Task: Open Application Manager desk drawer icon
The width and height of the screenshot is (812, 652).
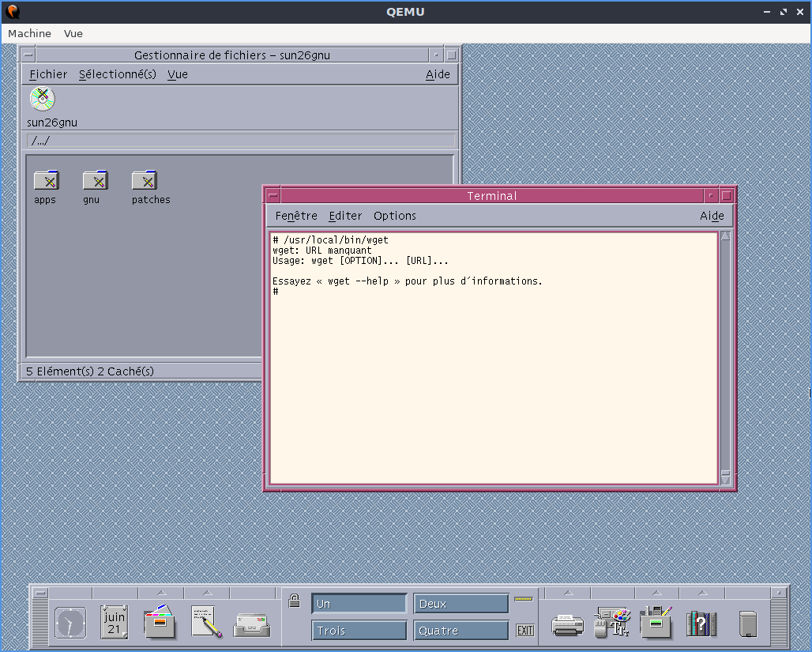Action: 656,622
